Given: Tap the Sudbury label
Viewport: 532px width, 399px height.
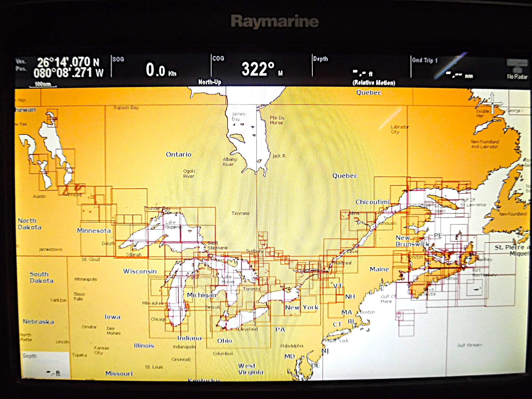Looking at the screenshot, I should point(255,251).
